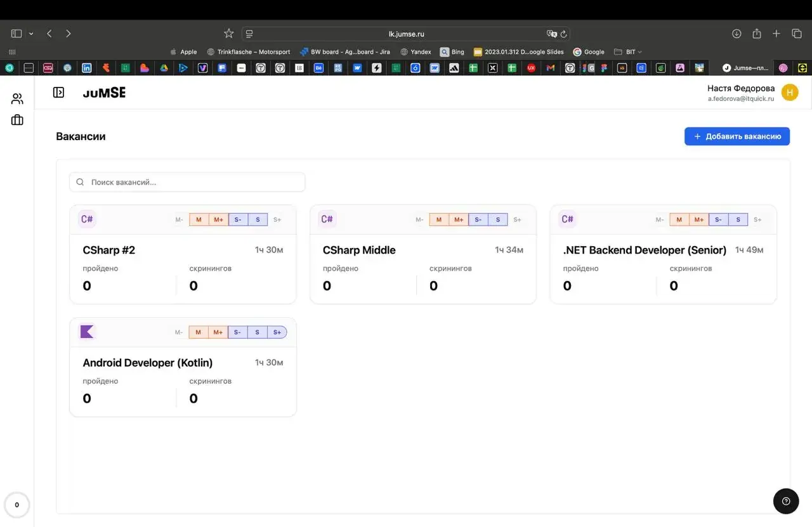Click the a.fedorova@itquick.ru email text
This screenshot has height=527, width=812.
click(741, 99)
